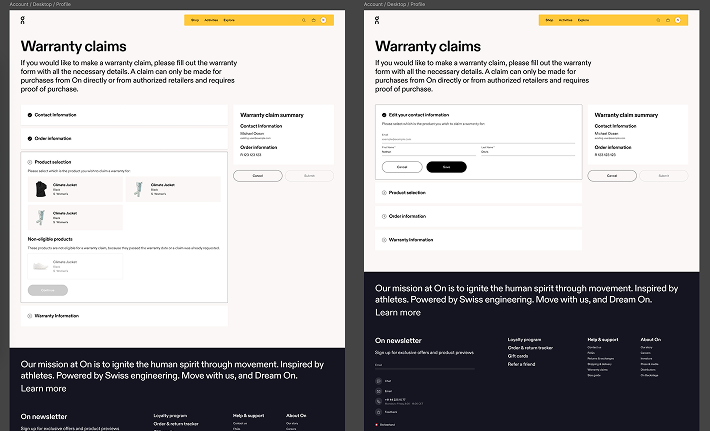Expand Order information section in left frame
The image size is (710, 431).
pos(124,139)
